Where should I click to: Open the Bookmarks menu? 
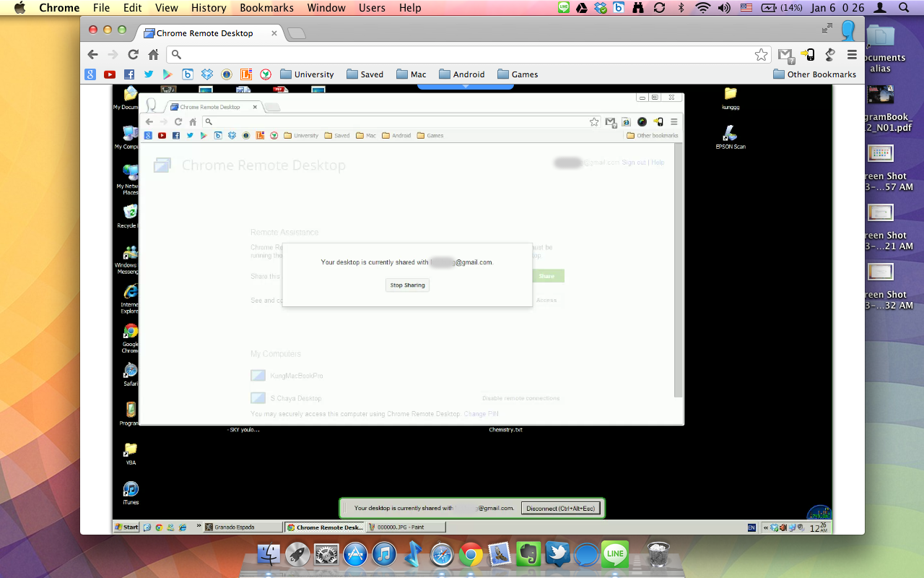click(x=266, y=8)
